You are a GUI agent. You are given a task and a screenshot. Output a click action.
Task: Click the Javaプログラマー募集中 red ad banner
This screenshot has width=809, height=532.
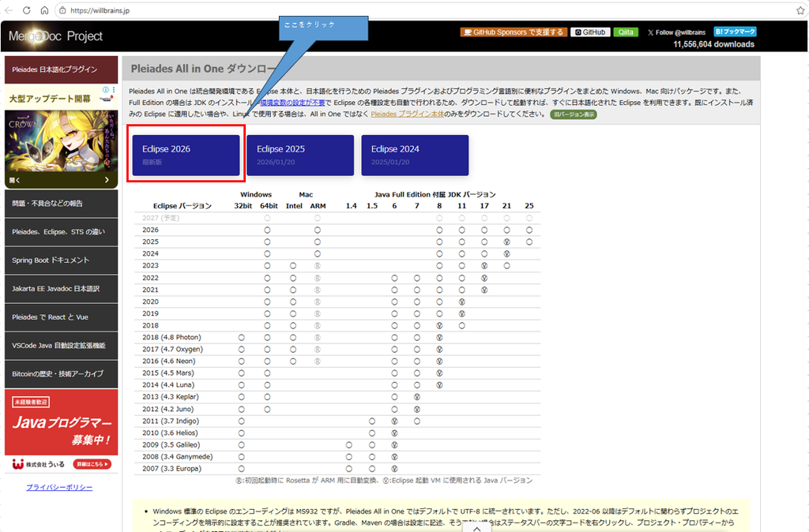click(62, 423)
